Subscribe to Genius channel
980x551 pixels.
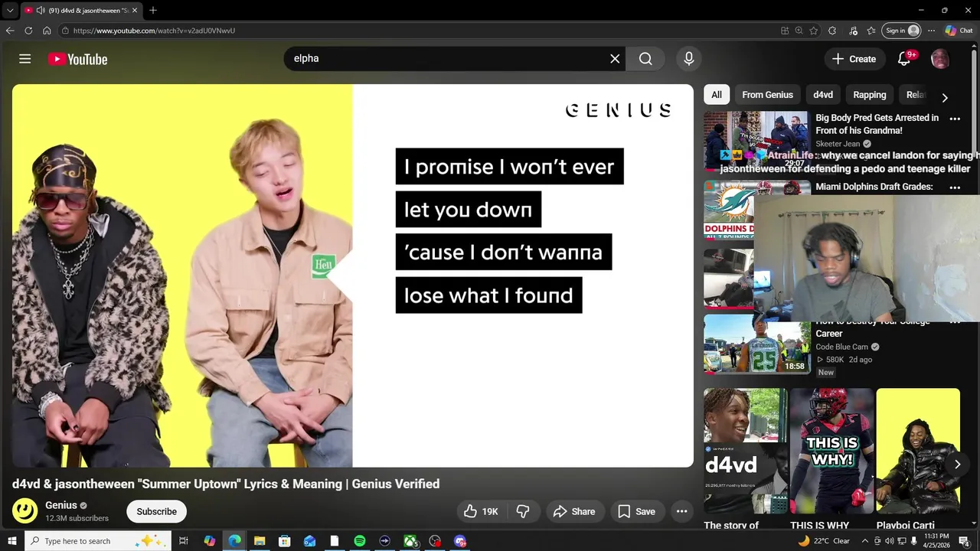pos(156,511)
